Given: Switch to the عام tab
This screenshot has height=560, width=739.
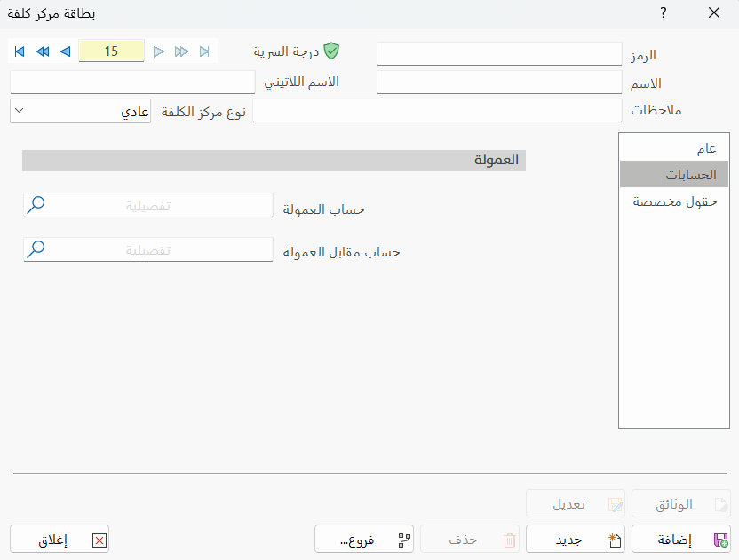Looking at the screenshot, I should (674, 146).
